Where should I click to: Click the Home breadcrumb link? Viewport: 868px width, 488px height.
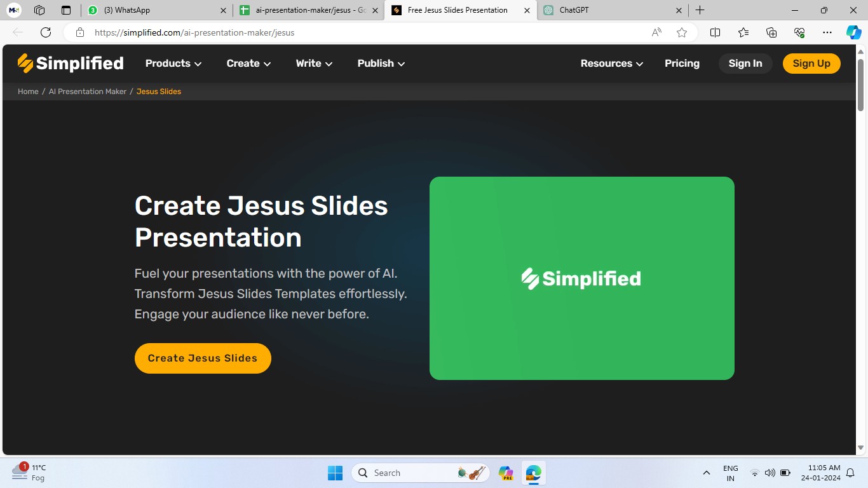point(28,91)
